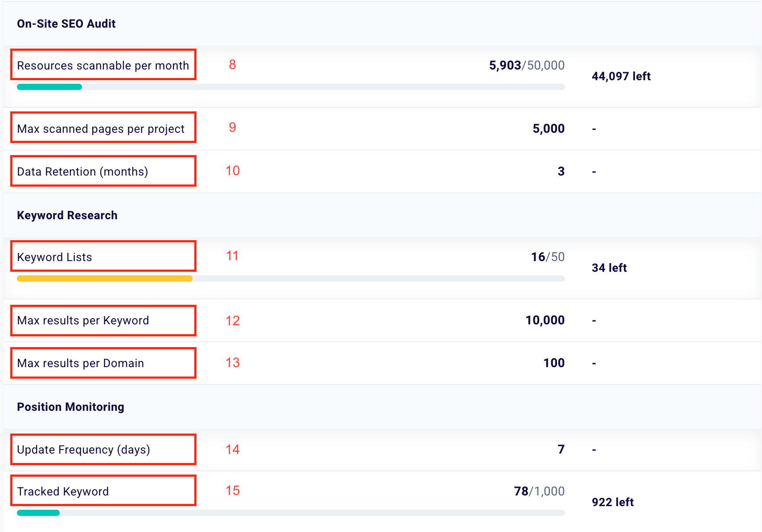Click the Update Frequency (days) label

[83, 450]
